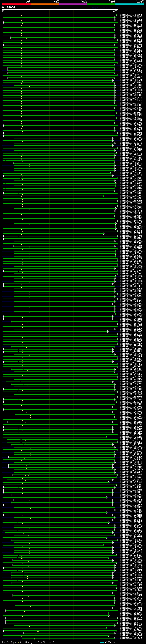Select hit label UniRef100_A6R9P1
146x644 pixels.
pos(131,352)
